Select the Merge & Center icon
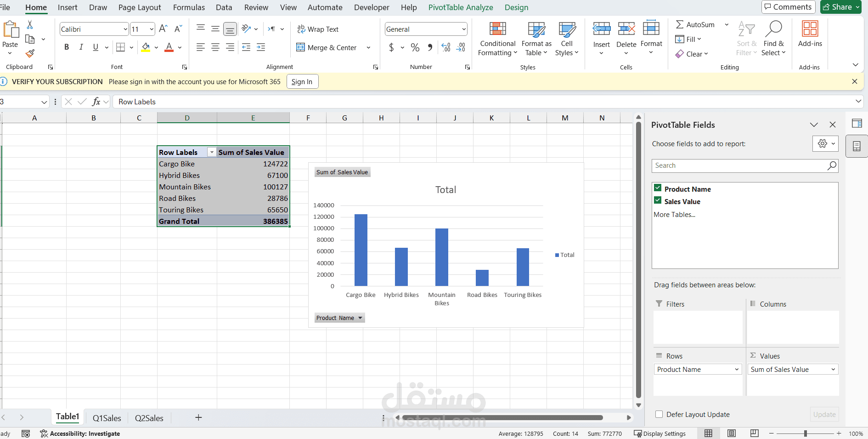The height and width of the screenshot is (439, 868). point(301,47)
